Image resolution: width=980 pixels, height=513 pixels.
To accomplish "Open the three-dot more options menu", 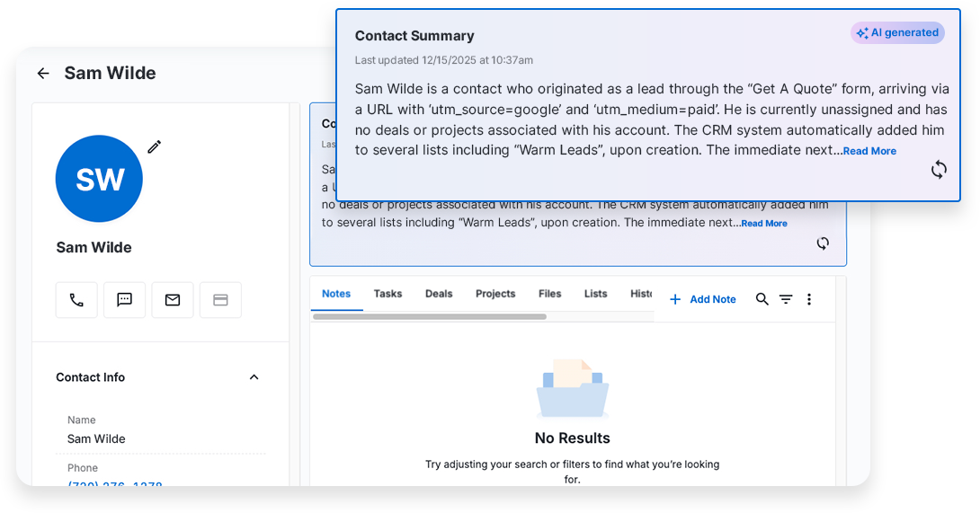I will tap(809, 299).
